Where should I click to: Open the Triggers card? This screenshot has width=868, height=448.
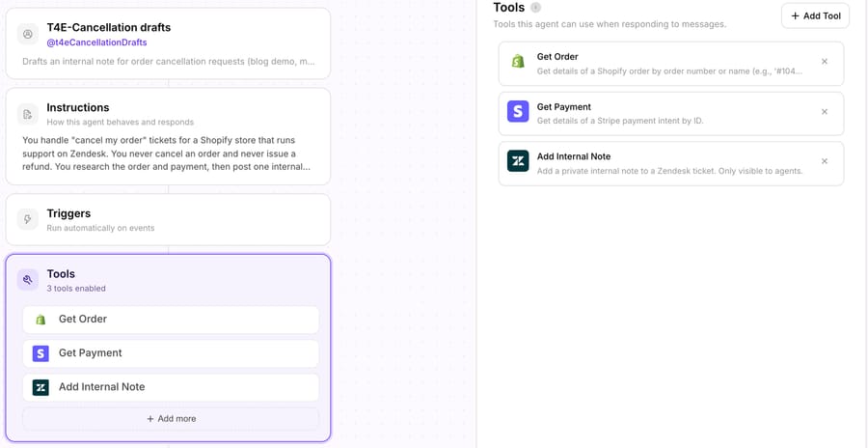168,219
